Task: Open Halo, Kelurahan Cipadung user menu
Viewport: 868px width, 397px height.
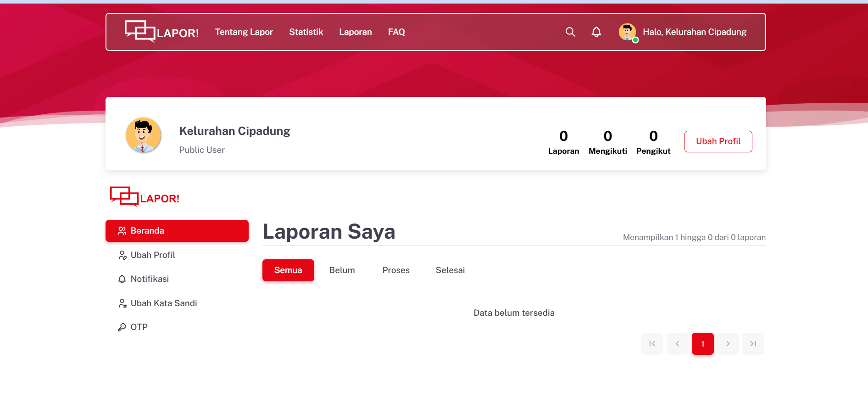Action: pos(695,32)
